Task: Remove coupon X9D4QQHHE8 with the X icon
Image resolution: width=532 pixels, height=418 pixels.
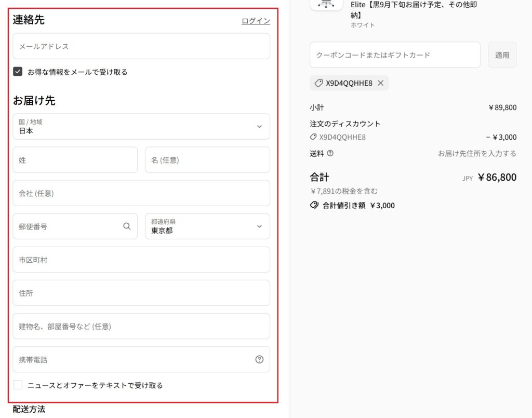Action: 380,83
